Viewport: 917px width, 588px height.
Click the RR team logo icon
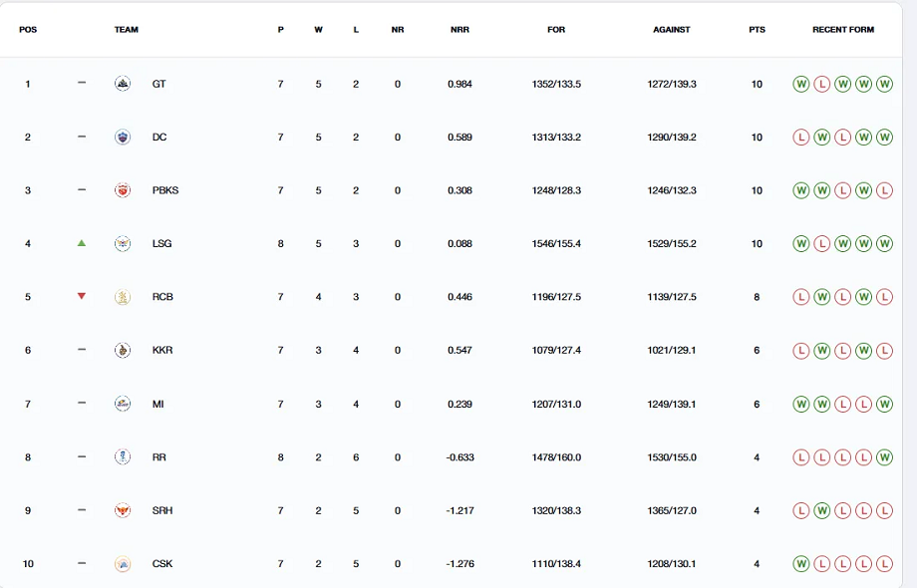[x=122, y=457]
